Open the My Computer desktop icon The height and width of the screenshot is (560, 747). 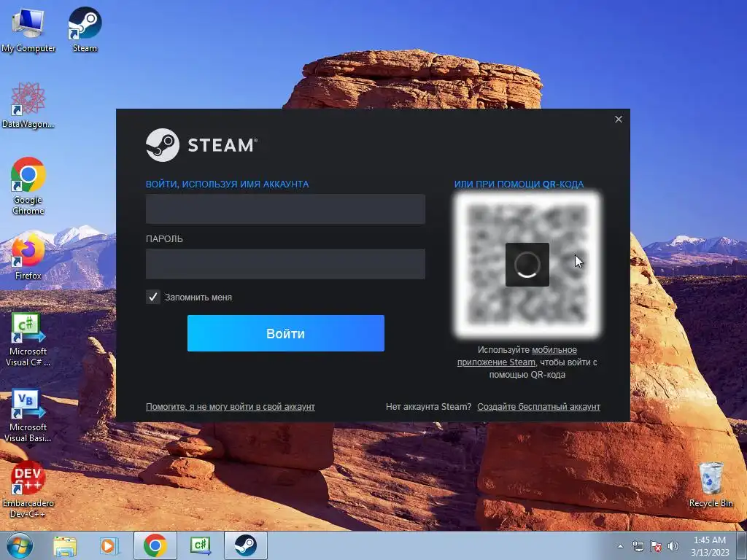28,29
